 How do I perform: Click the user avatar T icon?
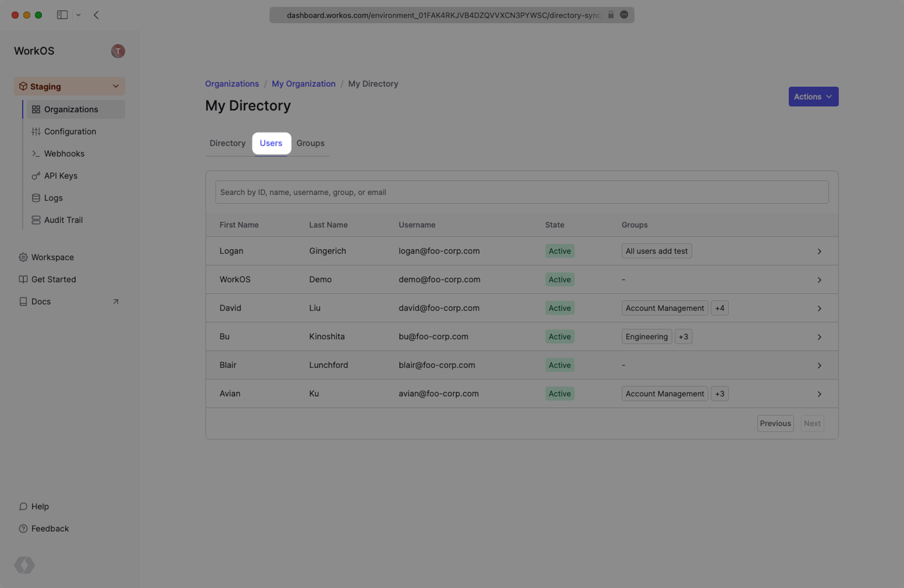click(118, 51)
